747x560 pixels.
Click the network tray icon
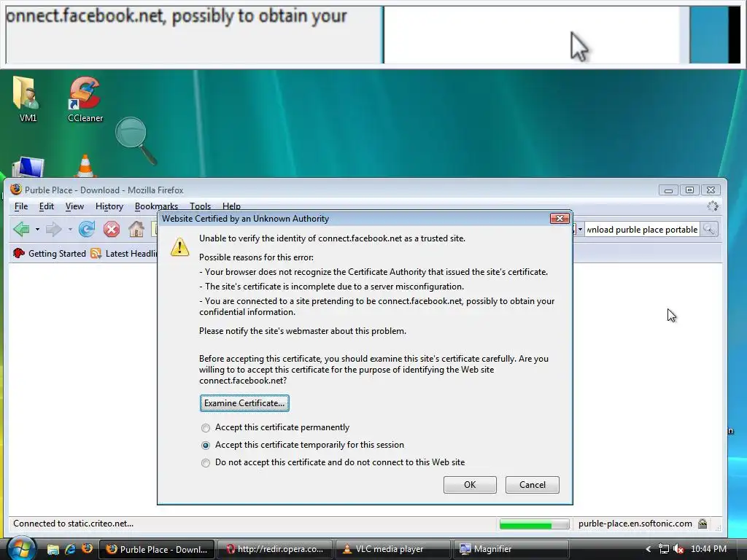[664, 549]
